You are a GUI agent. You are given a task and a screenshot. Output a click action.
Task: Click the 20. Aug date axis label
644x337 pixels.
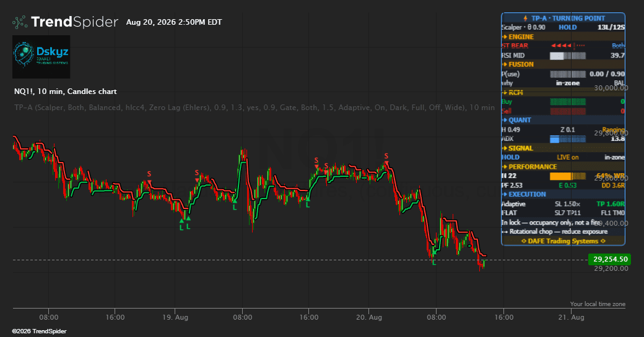(x=369, y=317)
